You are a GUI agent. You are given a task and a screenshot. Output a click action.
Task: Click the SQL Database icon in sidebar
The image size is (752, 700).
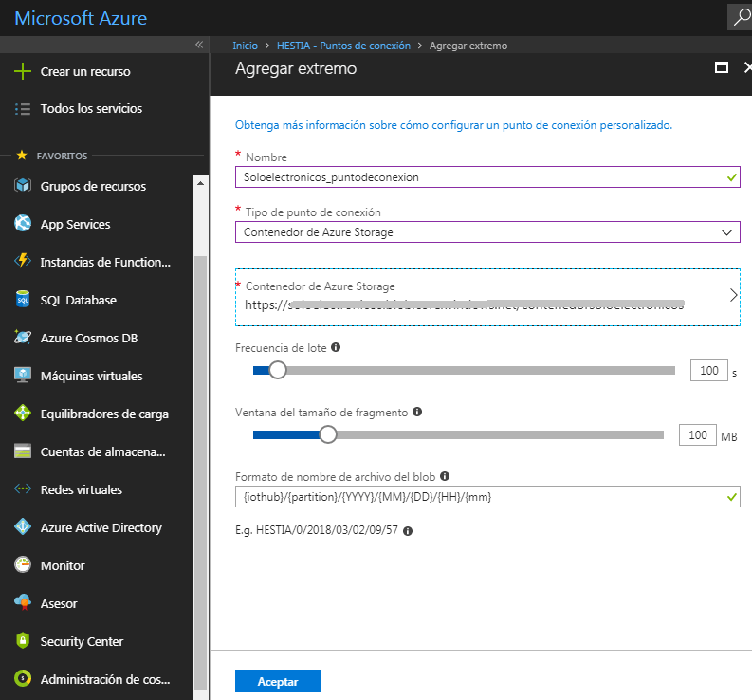coord(24,300)
